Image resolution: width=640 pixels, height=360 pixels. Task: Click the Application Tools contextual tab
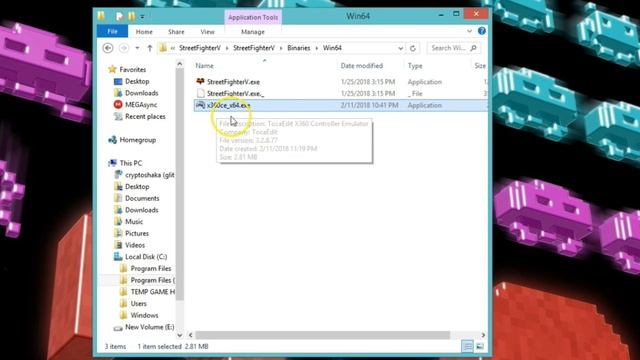[x=253, y=17]
